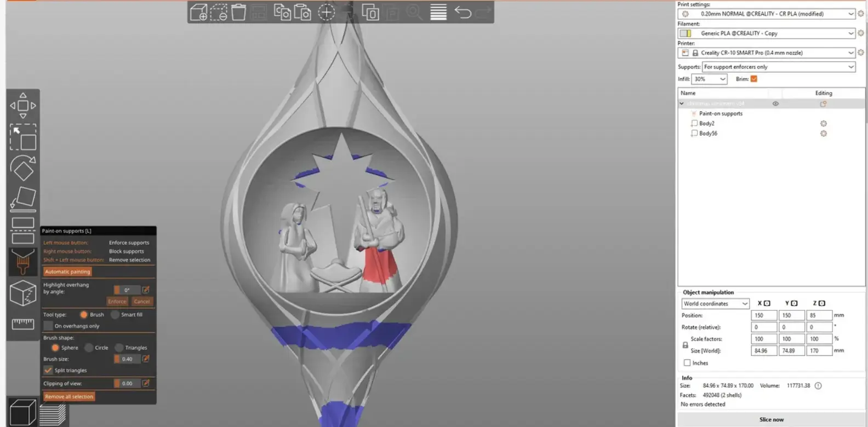Expand the Infill percentage dropdown
Viewport: 868px width, 427px height.
pyautogui.click(x=709, y=79)
